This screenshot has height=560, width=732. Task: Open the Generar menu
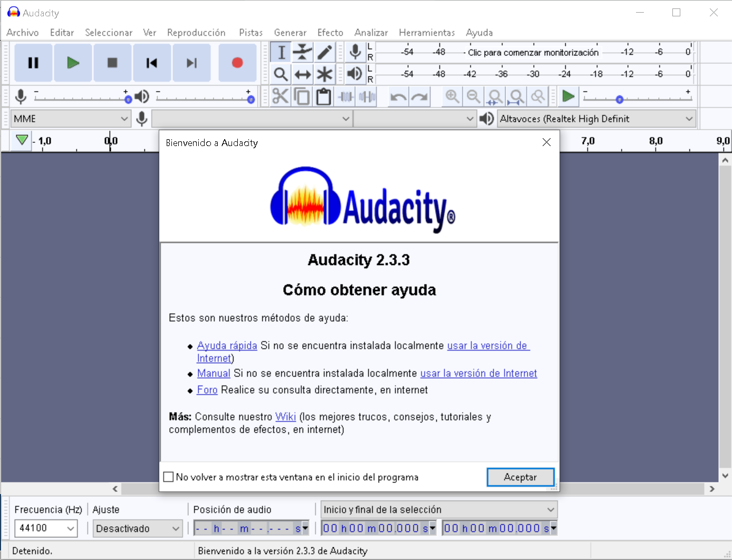pyautogui.click(x=290, y=33)
